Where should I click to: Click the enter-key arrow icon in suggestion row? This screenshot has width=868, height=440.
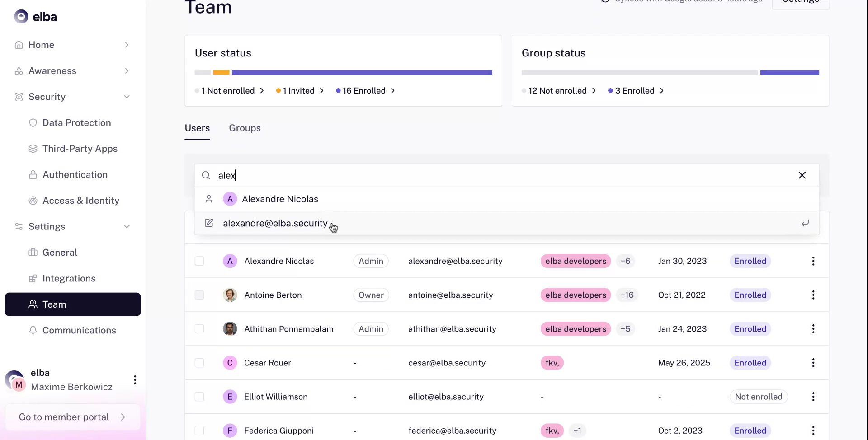pyautogui.click(x=805, y=223)
